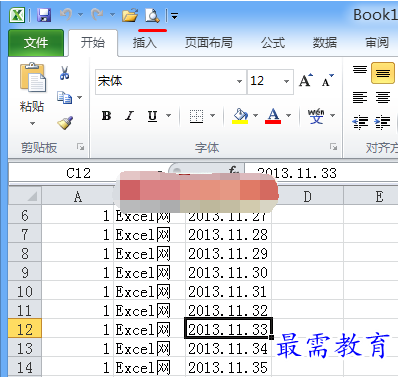The image size is (398, 377).
Task: Open the 字体 dialog launcher
Action: click(x=333, y=147)
